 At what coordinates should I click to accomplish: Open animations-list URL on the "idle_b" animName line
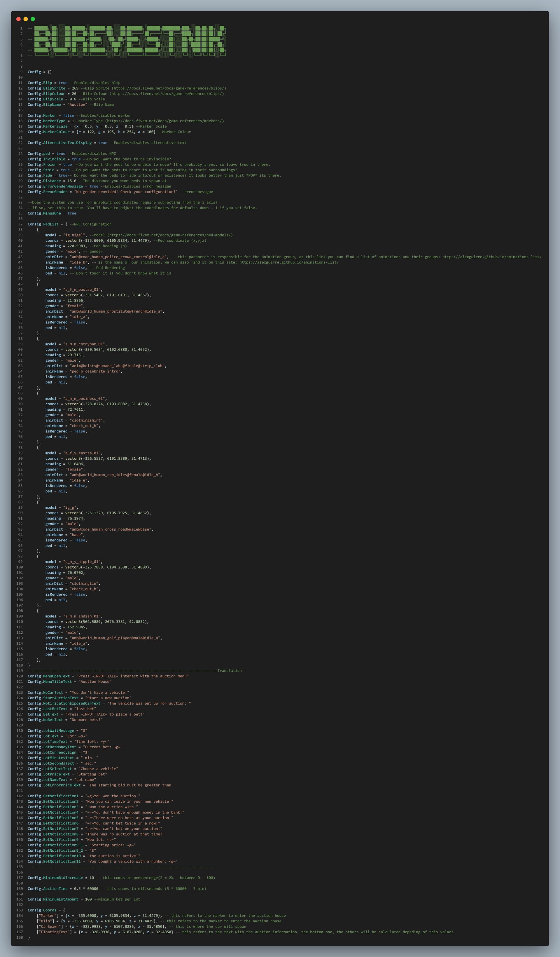tap(289, 262)
